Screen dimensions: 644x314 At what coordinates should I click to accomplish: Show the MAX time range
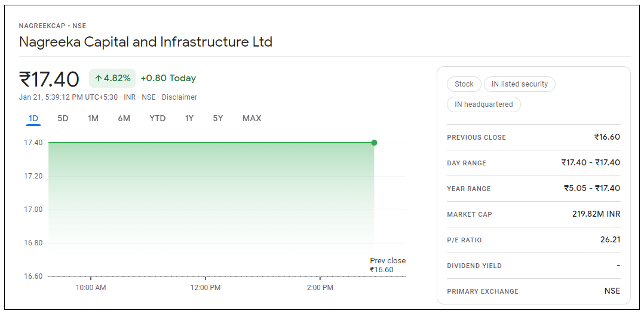(x=252, y=118)
